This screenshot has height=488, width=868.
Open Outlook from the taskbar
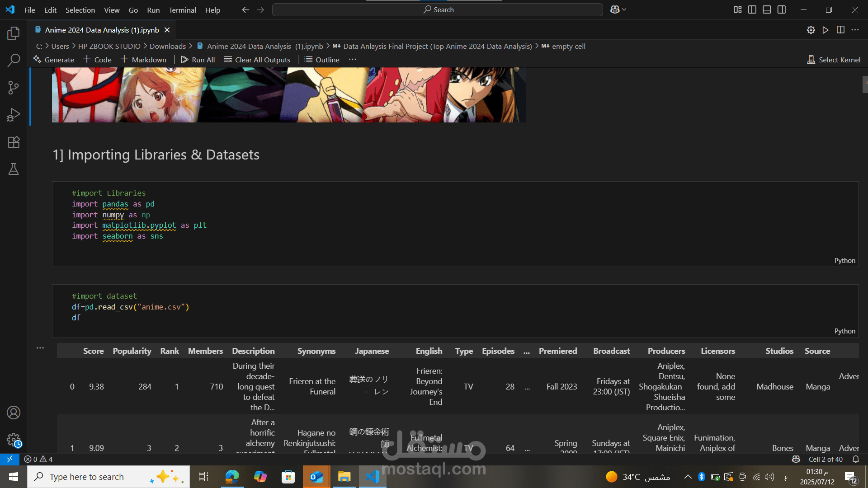click(x=316, y=477)
